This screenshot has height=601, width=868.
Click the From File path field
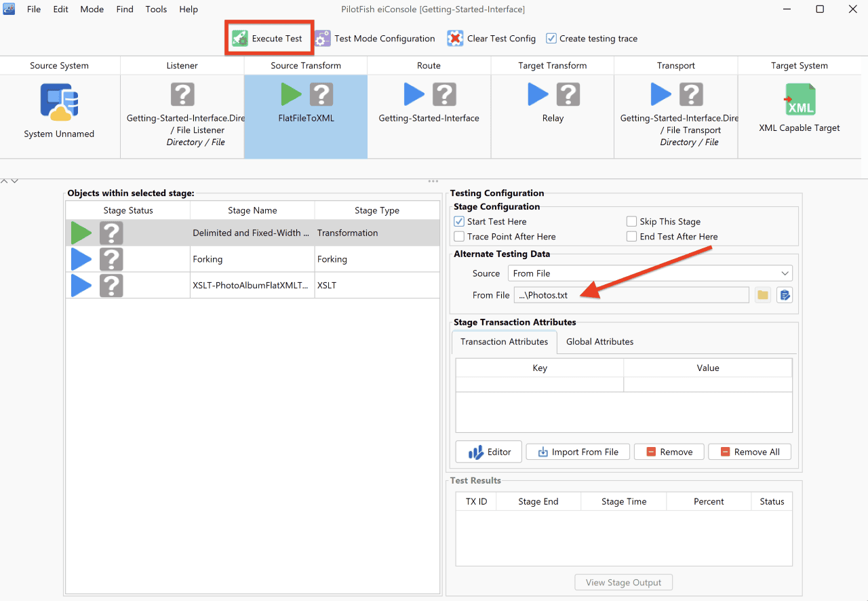click(x=631, y=295)
